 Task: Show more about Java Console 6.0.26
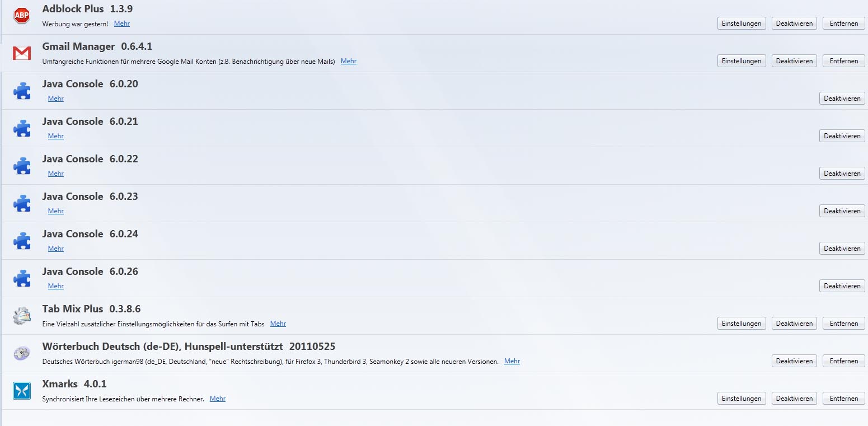(56, 286)
